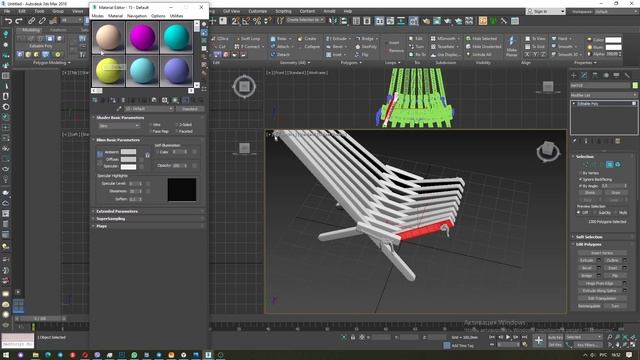640x360 pixels.
Task: Open the Hierarchy panel tab
Action: [x=595, y=75]
